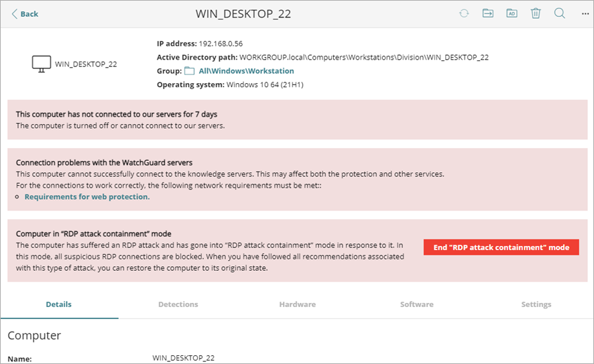
Task: Click the move to Active Directory icon
Action: coord(512,13)
